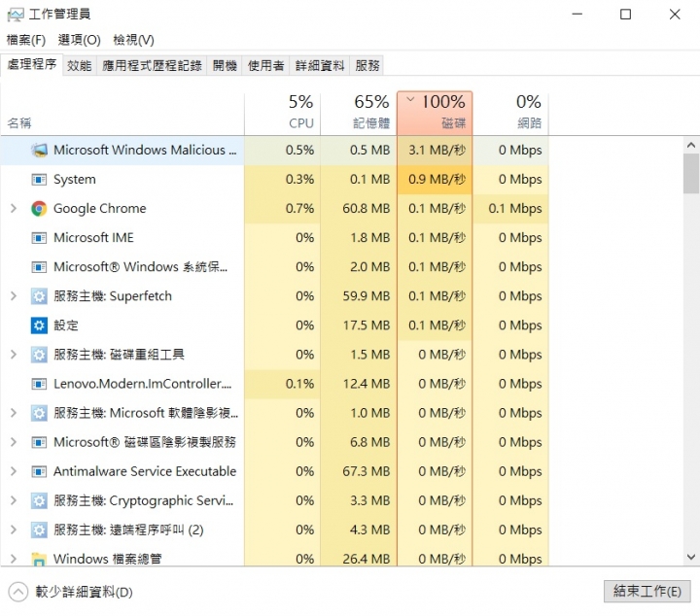Click Superfetch's 59.9 MB memory value

coord(367,296)
